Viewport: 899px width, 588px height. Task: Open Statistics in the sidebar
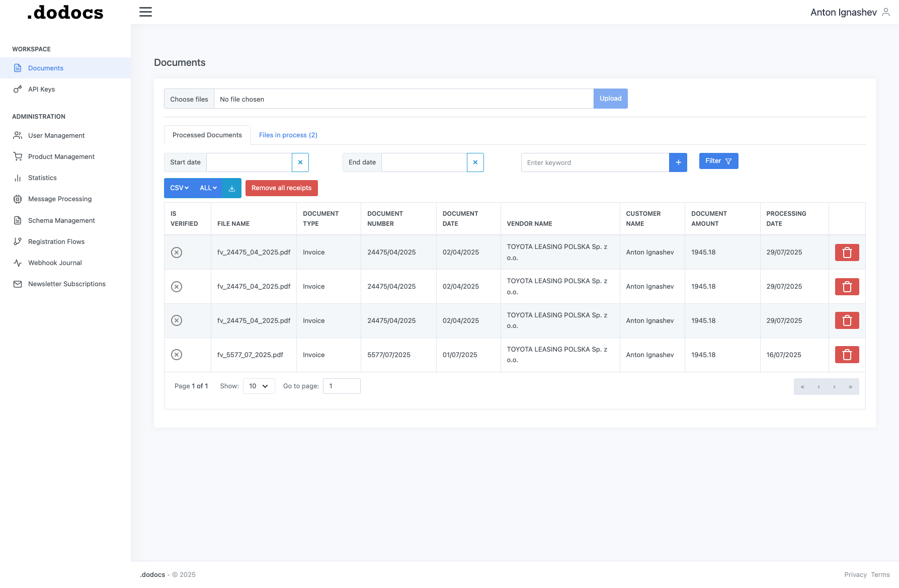(42, 178)
